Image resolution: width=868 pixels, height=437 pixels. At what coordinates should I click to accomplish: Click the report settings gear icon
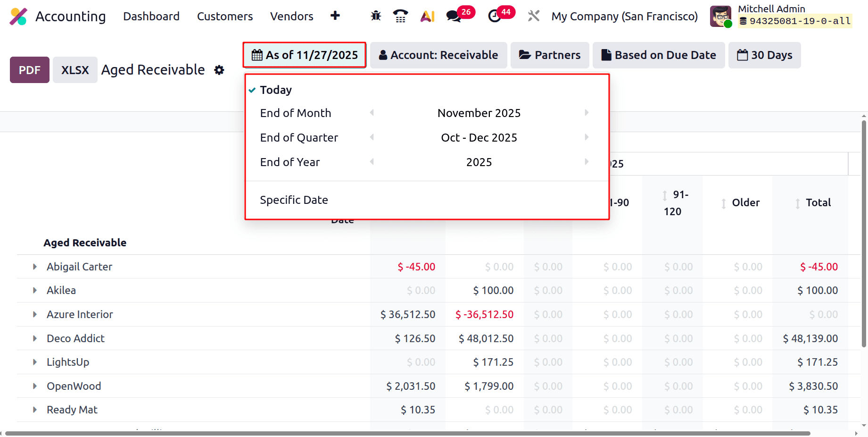click(x=219, y=70)
